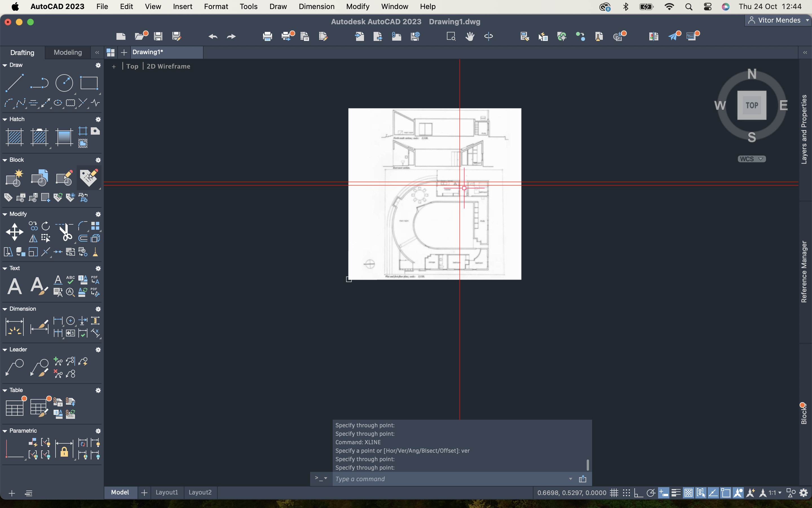
Task: Click the Redo arrow in toolbar
Action: 231,36
